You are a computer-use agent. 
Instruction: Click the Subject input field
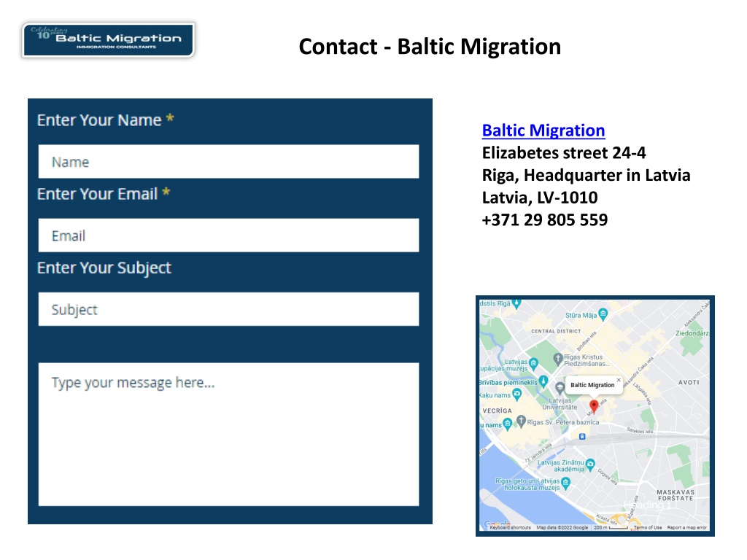pos(228,309)
